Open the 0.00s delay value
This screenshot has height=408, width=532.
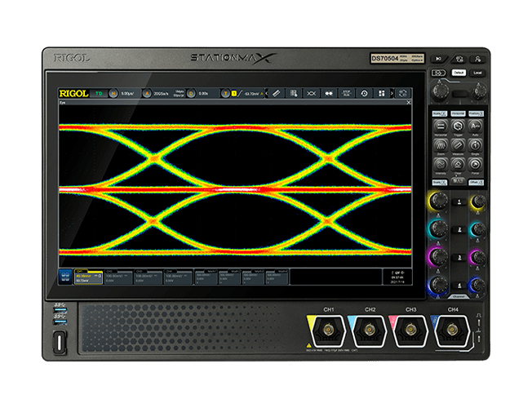tap(203, 93)
